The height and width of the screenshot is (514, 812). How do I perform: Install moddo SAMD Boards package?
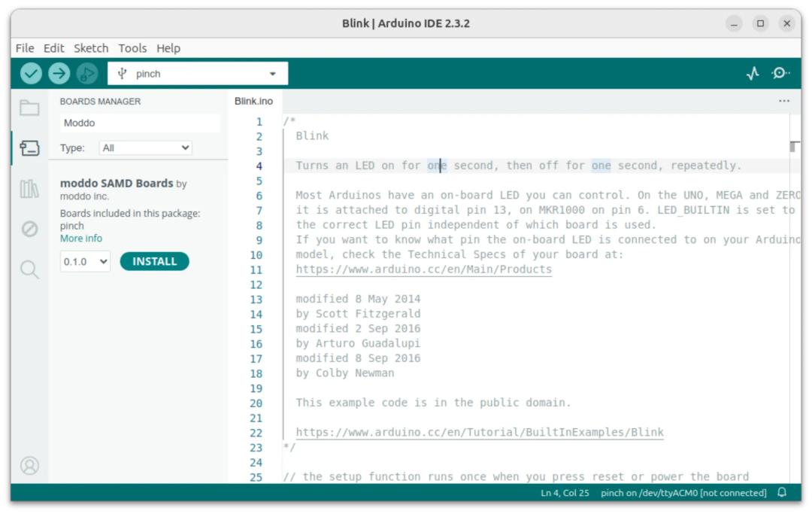pos(154,261)
